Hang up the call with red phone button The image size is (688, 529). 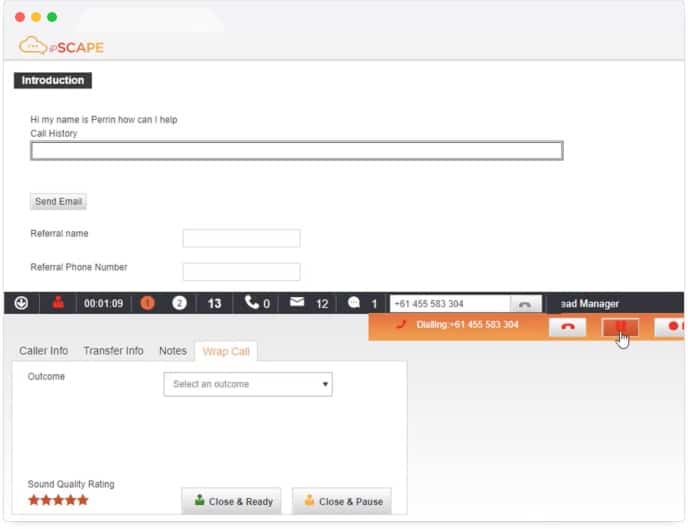coord(567,326)
